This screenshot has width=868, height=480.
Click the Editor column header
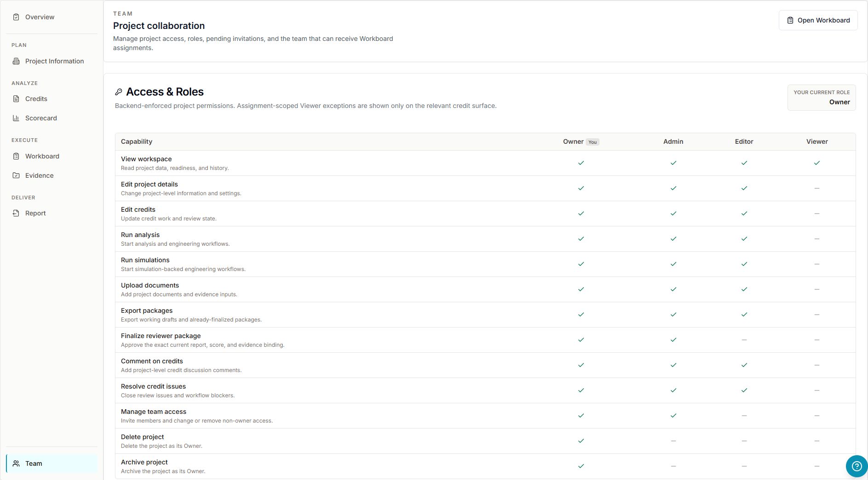pyautogui.click(x=744, y=141)
